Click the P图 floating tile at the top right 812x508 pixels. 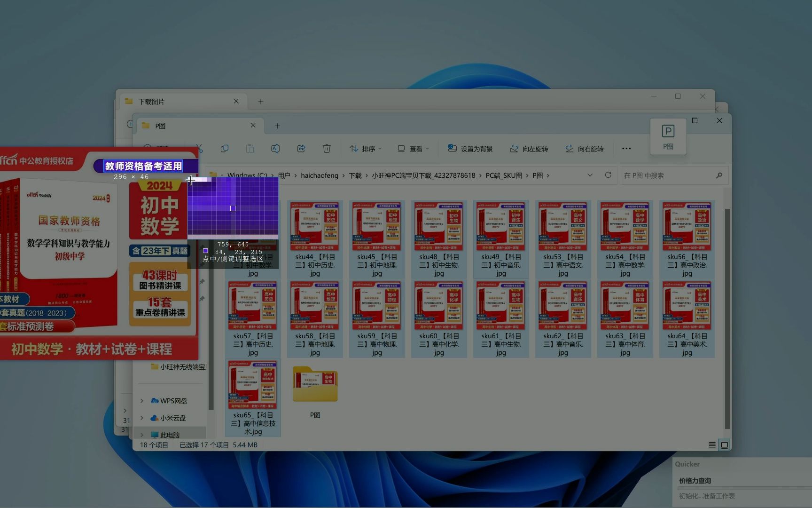(x=668, y=136)
